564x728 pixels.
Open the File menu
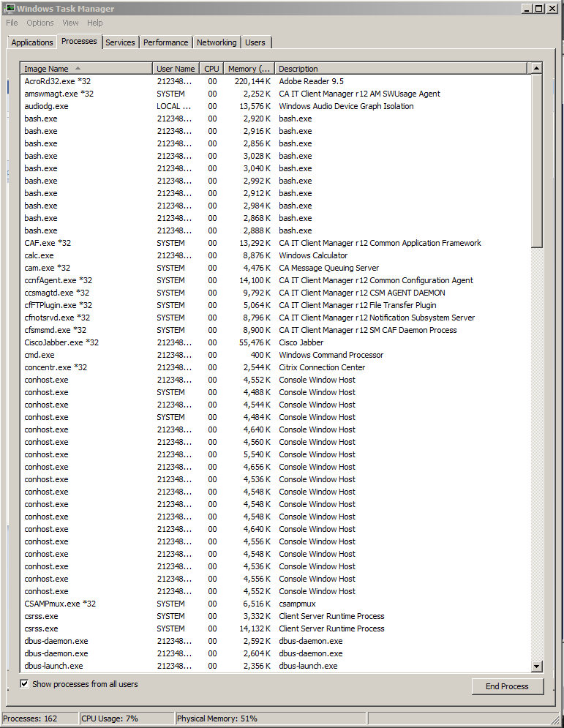point(12,23)
